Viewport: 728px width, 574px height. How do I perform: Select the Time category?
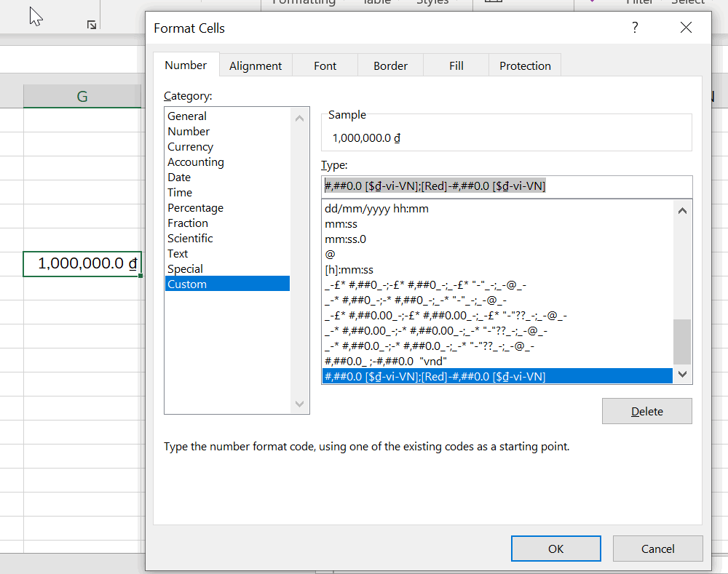pos(227,193)
